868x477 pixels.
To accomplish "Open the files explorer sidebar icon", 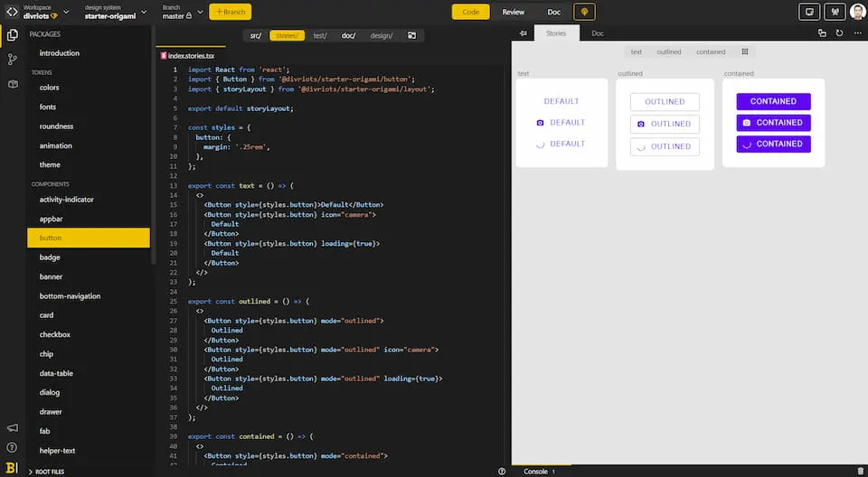I will 13,35.
